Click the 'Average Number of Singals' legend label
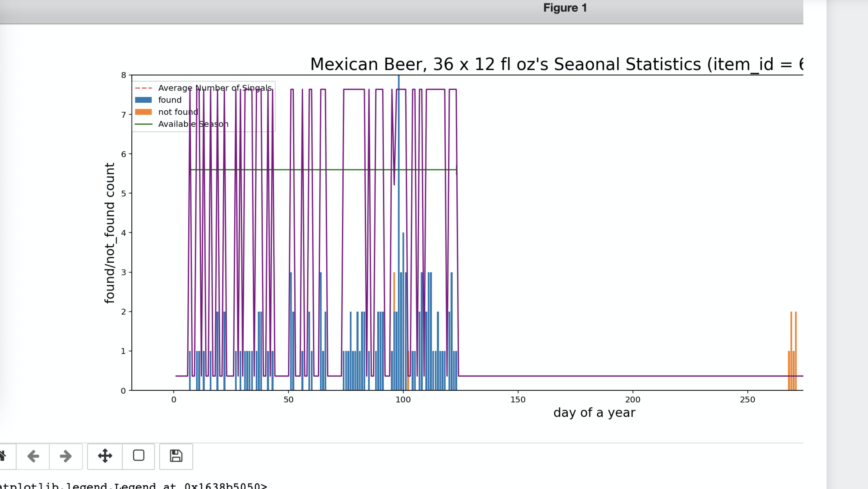This screenshot has height=489, width=868. [215, 88]
